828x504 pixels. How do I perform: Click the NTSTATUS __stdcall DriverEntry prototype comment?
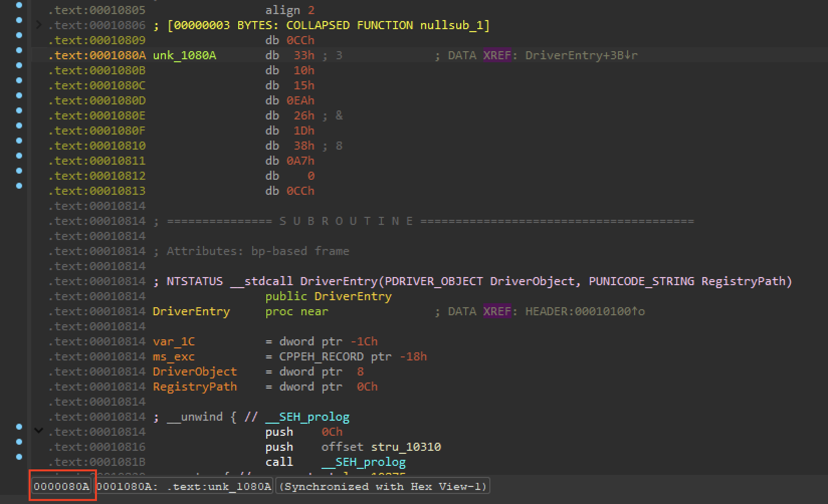(473, 281)
